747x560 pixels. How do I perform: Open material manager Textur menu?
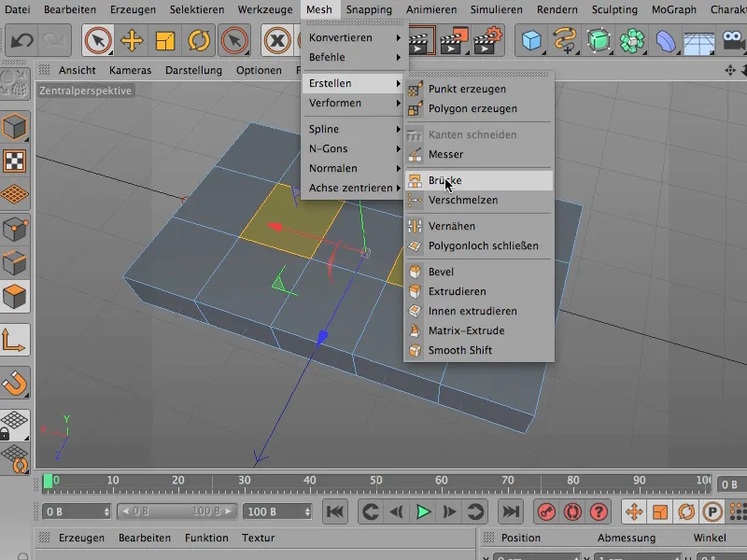(x=259, y=539)
